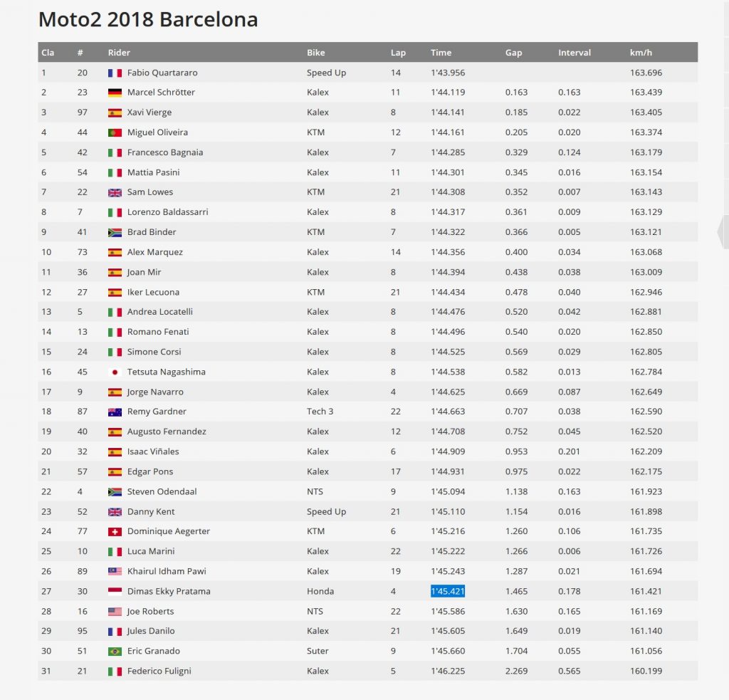Click the Japanese flag beside Tetsuta Nagashima

point(115,372)
